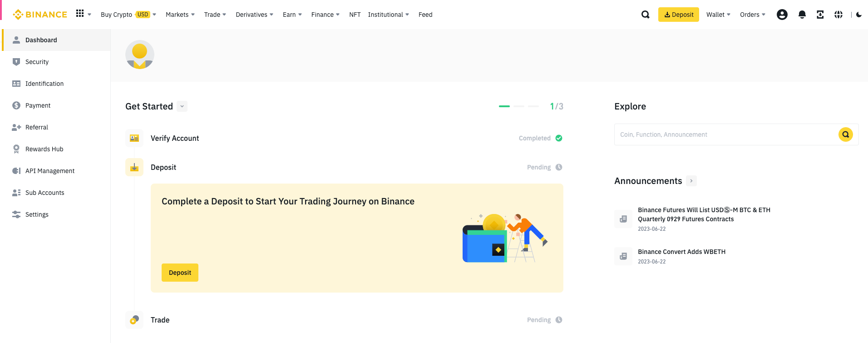
Task: Click the Security shield icon
Action: [16, 62]
